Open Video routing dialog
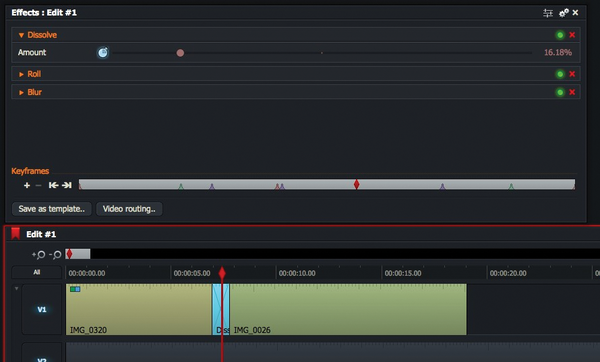This screenshot has height=362, width=600. tap(129, 209)
